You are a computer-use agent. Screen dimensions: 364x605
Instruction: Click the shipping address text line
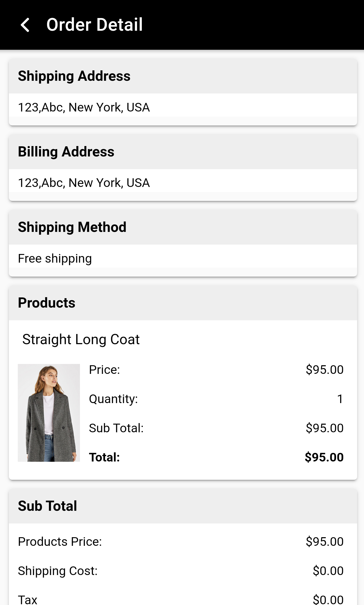point(84,107)
